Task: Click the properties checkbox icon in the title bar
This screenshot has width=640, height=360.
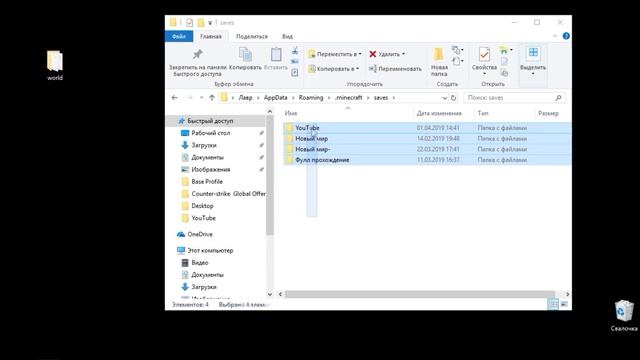Action: (x=189, y=23)
